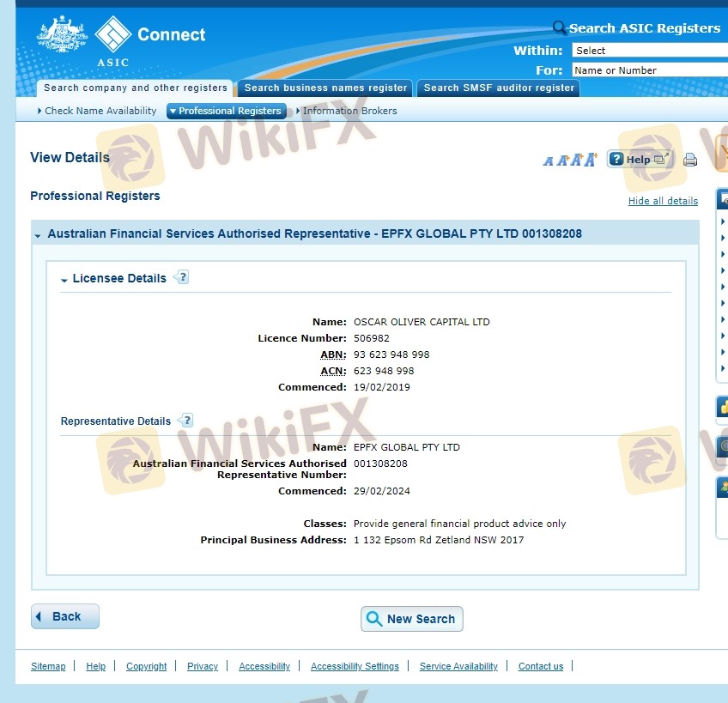Screen dimensions: 728x703
Task: Click the ASIC Connect logo
Action: pyautogui.click(x=149, y=36)
